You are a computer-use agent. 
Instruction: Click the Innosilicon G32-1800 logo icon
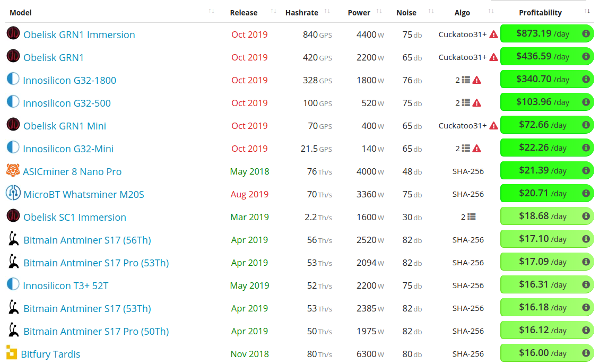(x=13, y=80)
